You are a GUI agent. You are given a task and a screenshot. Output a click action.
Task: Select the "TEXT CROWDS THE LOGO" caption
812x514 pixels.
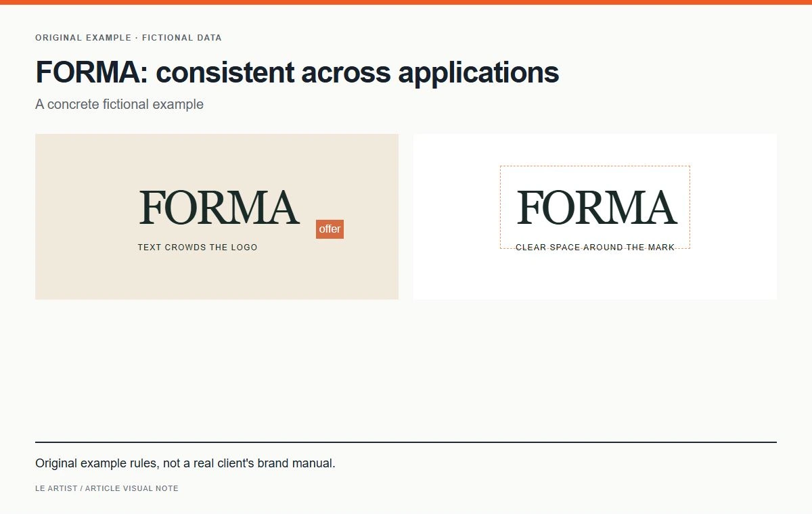198,248
